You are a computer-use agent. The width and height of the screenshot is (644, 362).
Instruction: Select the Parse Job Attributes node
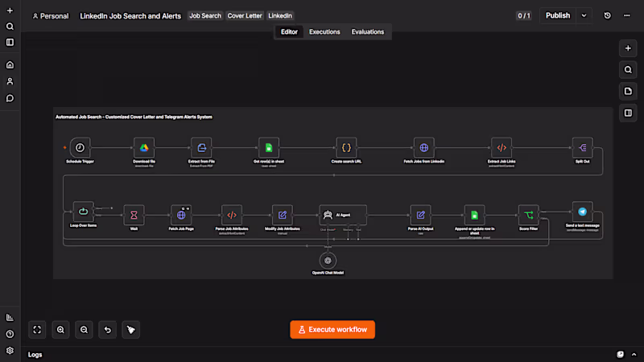tap(232, 215)
